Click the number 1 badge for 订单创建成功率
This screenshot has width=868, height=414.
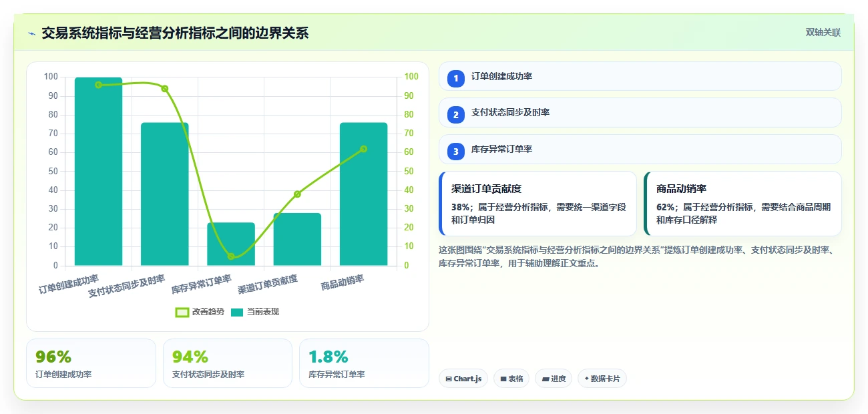click(456, 79)
